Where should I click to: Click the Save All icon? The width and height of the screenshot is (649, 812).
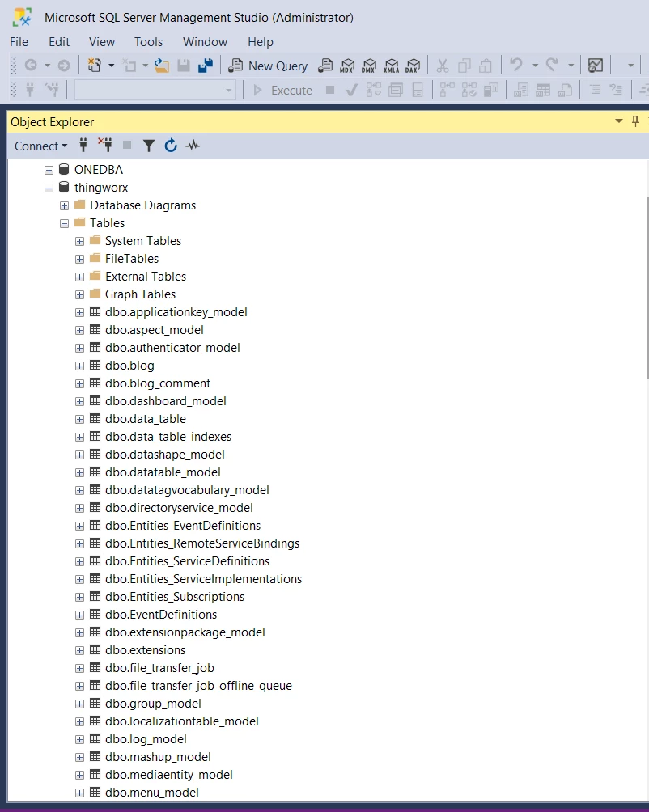tap(206, 66)
